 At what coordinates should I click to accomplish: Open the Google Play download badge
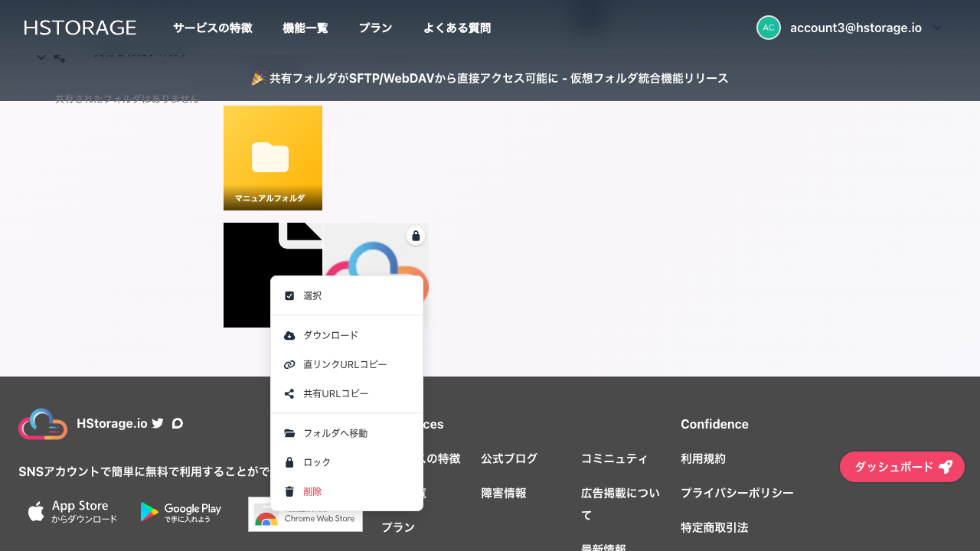(181, 512)
